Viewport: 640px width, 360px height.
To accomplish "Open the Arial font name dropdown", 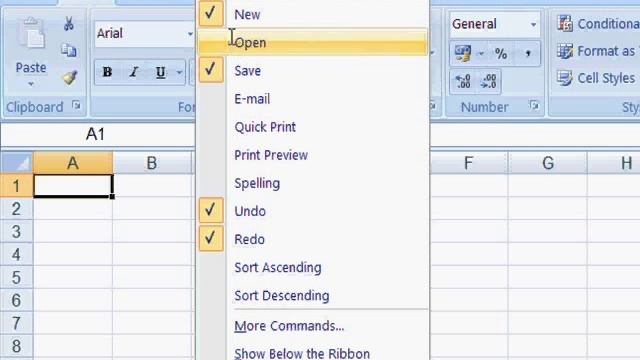I will click(190, 33).
